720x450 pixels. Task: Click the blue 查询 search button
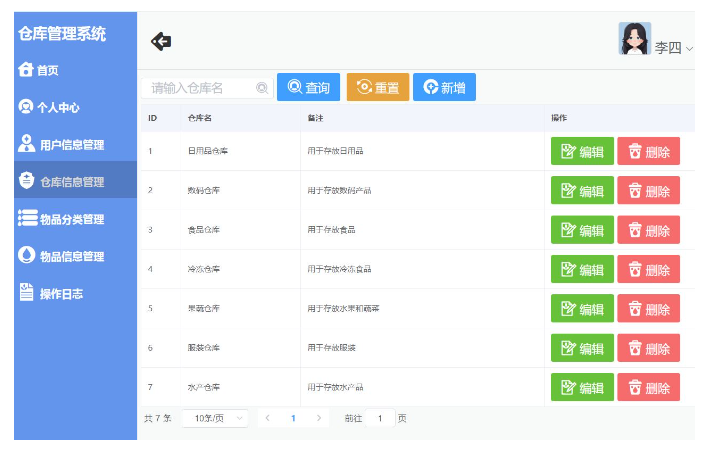click(309, 87)
